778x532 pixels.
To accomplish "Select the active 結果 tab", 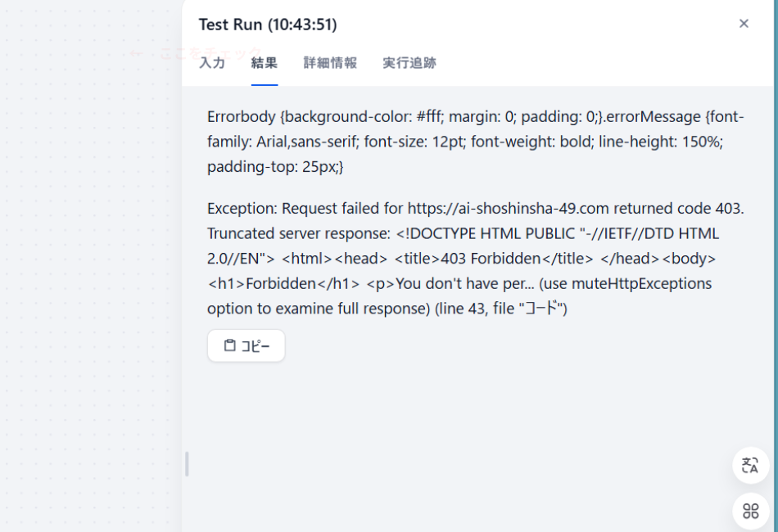I will click(x=264, y=62).
